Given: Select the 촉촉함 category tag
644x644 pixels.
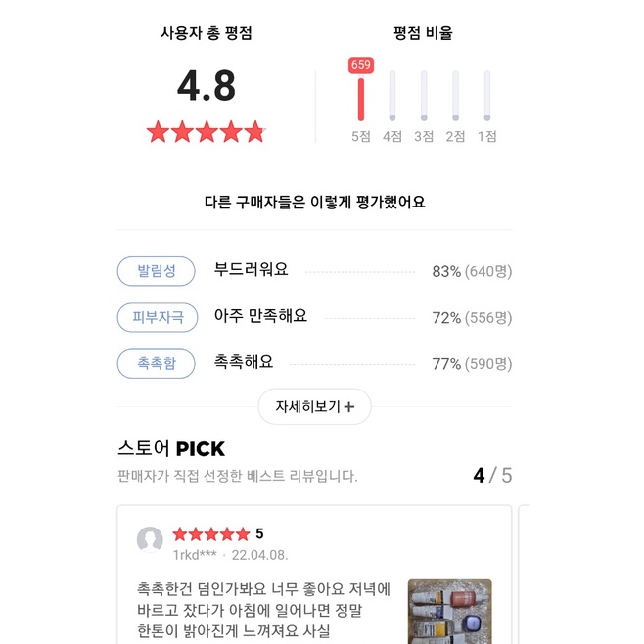Looking at the screenshot, I should pos(157,363).
